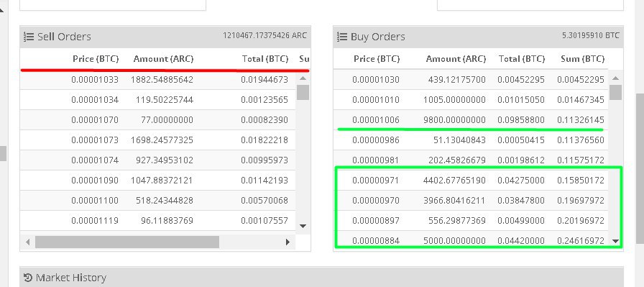Click the Sell Orders list icon
644x287 pixels.
tap(29, 37)
